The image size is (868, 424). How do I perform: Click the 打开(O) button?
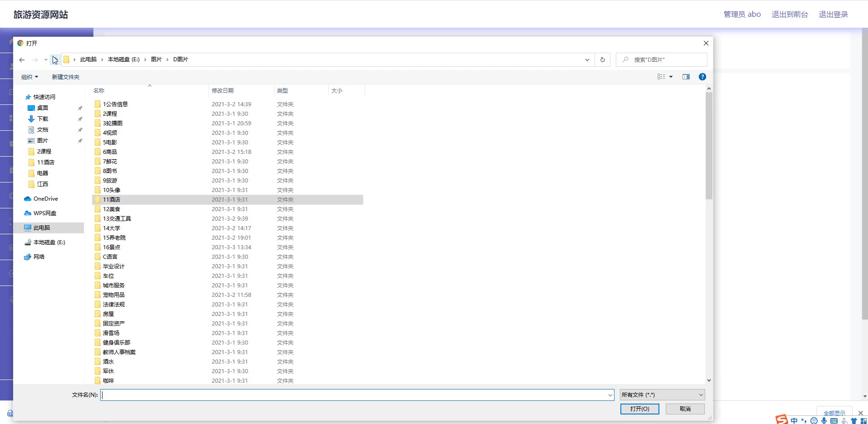click(x=640, y=409)
